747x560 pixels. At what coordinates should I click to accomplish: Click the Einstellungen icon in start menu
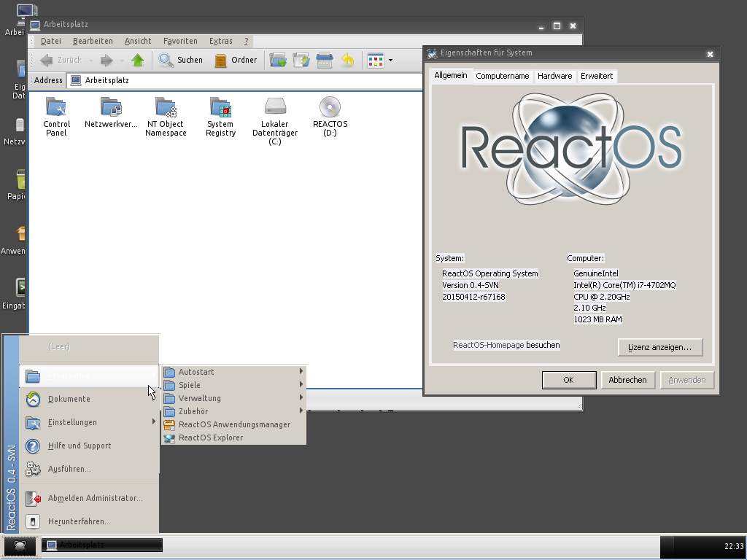tap(33, 422)
